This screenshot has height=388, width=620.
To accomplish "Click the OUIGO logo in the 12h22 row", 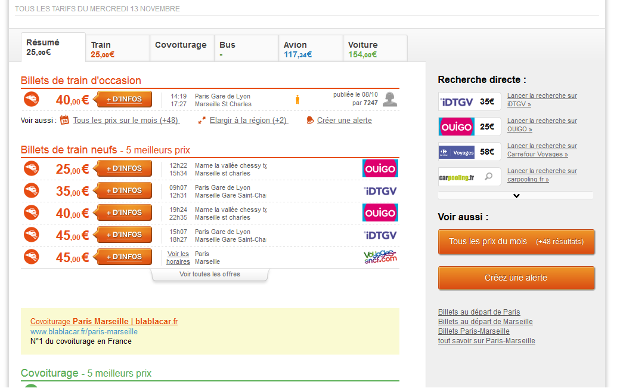I will [x=380, y=168].
